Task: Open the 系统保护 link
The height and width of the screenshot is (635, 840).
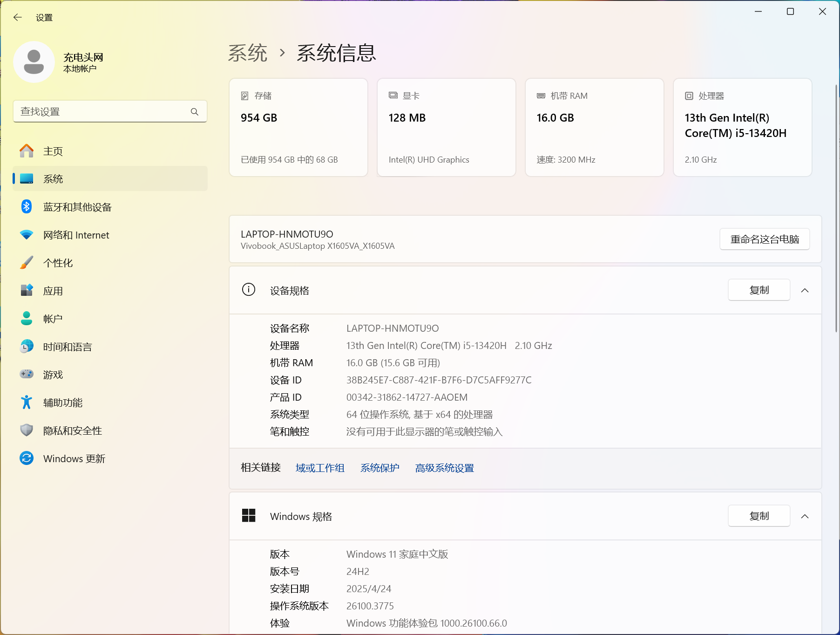Action: 379,468
